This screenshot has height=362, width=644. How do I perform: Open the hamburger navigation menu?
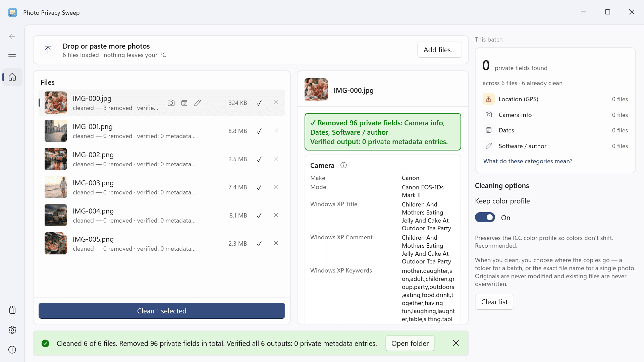pos(12,57)
